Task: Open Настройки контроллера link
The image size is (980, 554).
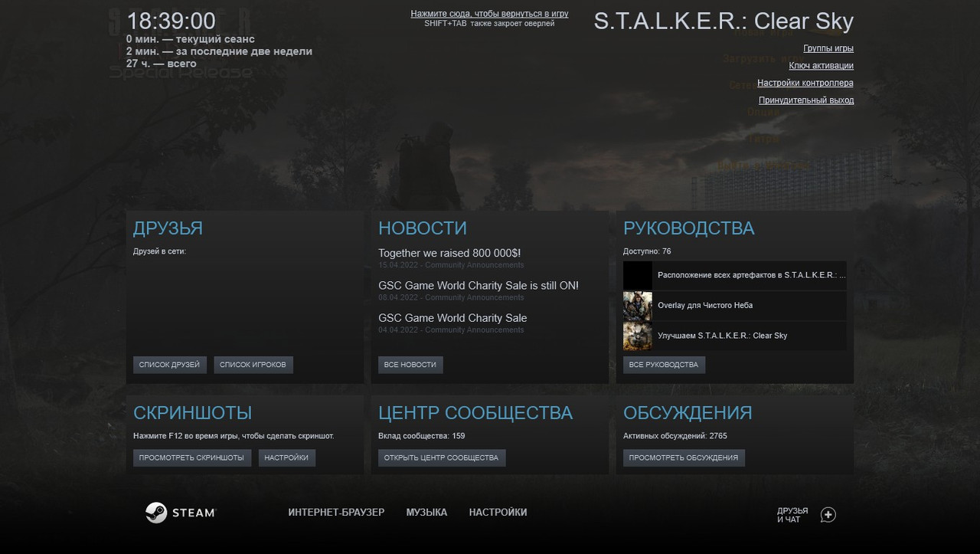Action: coord(805,83)
